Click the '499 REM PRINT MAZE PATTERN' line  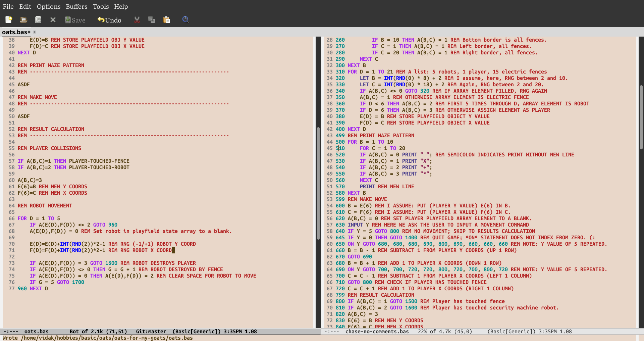[375, 136]
